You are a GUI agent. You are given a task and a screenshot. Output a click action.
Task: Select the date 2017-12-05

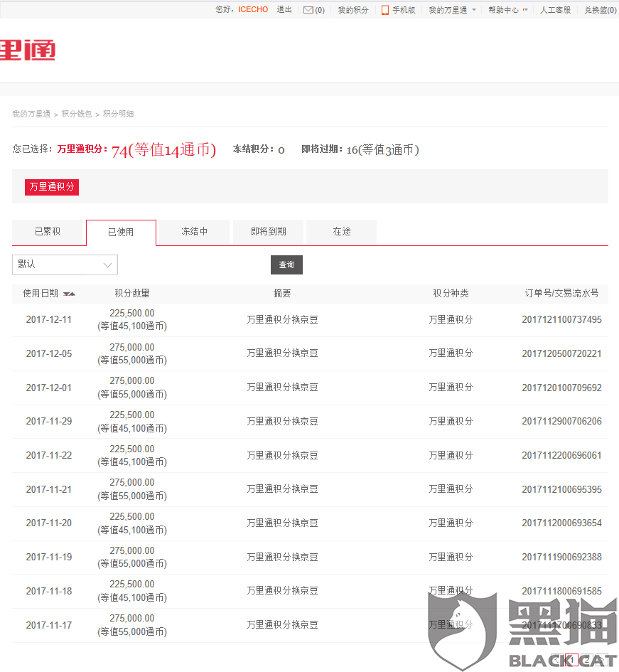click(49, 354)
